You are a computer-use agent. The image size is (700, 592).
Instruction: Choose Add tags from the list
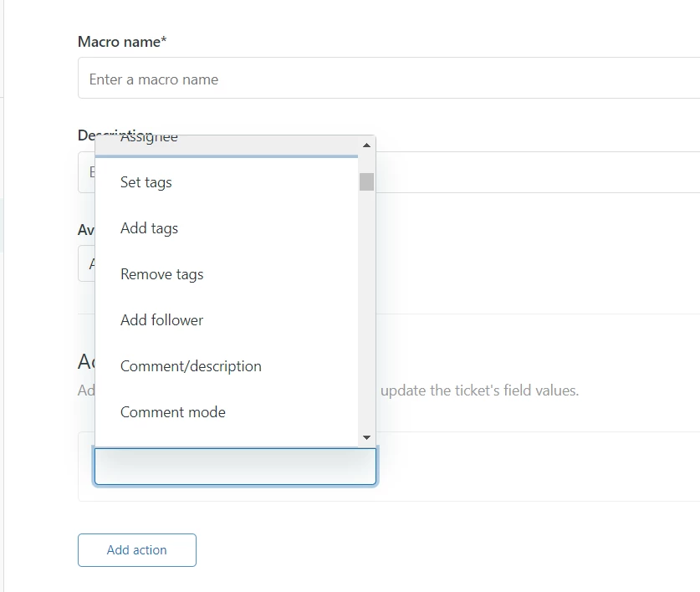click(x=149, y=228)
